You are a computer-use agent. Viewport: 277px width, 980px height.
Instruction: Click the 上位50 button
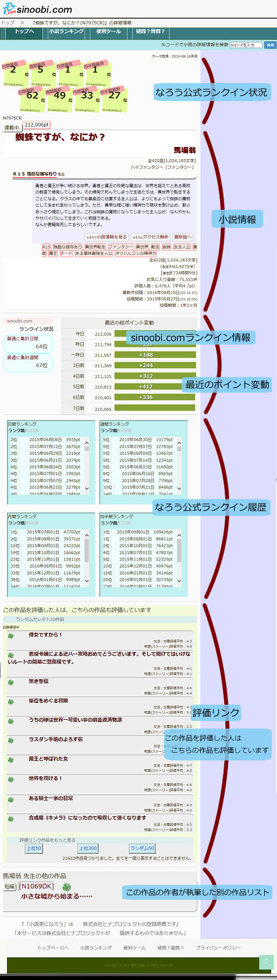[34, 848]
